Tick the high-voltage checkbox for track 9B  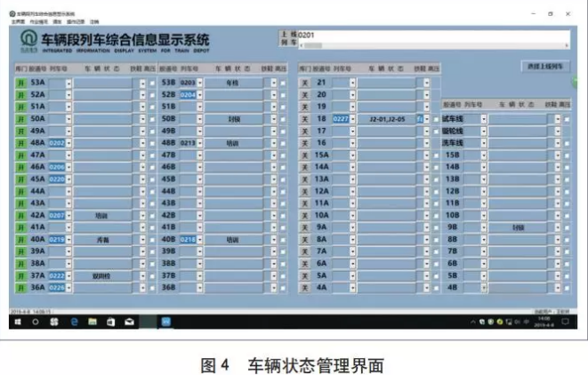[x=567, y=227]
